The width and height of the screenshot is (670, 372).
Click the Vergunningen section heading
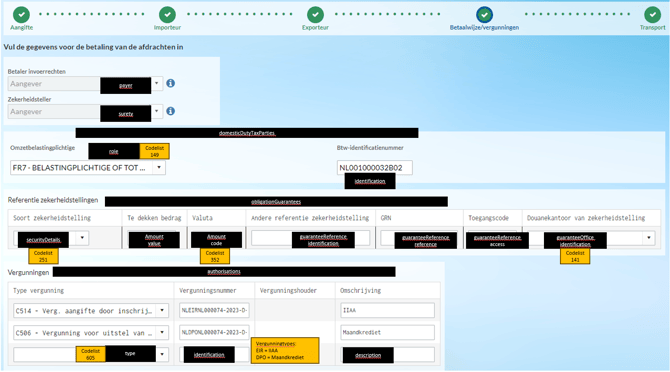28,272
